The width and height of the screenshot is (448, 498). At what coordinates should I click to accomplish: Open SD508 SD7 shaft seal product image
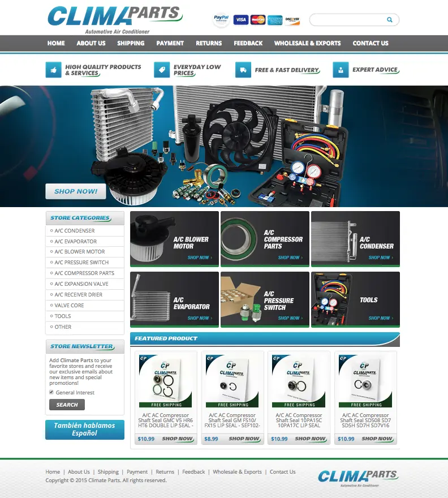365,381
